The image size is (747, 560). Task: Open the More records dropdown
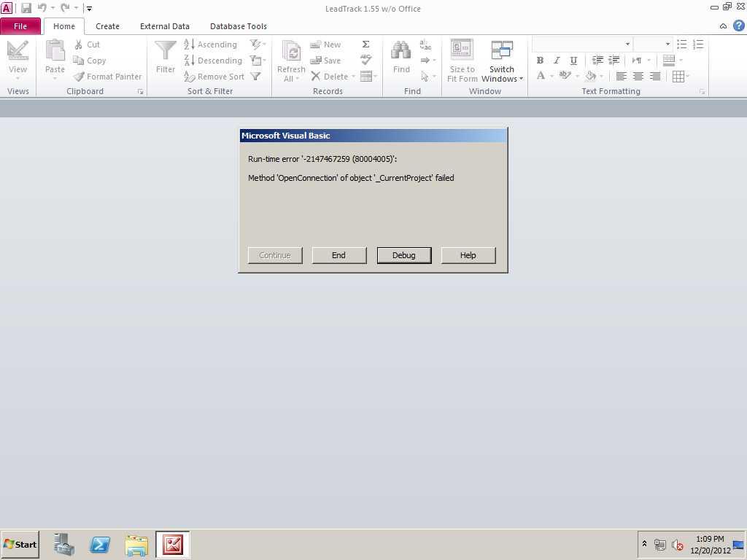[368, 76]
